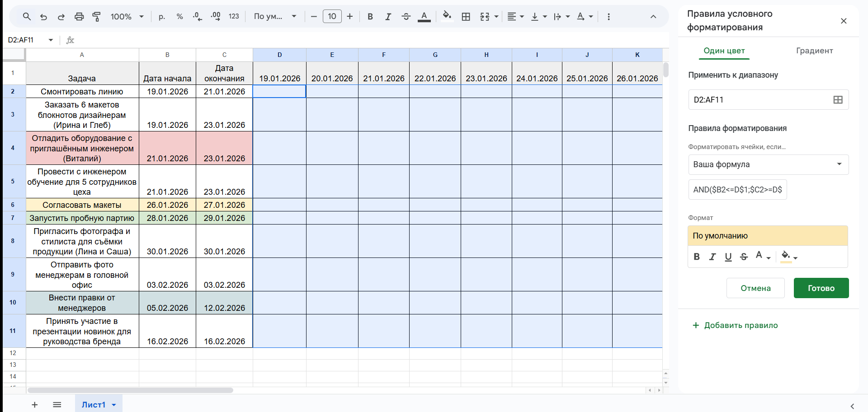Viewport: 868px width, 412px height.
Task: Click the 'Добавить правило' link
Action: [x=735, y=325]
